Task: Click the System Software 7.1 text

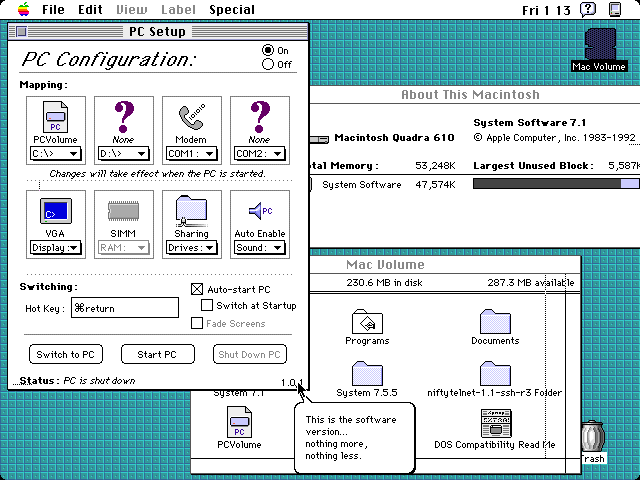Action: [x=529, y=122]
